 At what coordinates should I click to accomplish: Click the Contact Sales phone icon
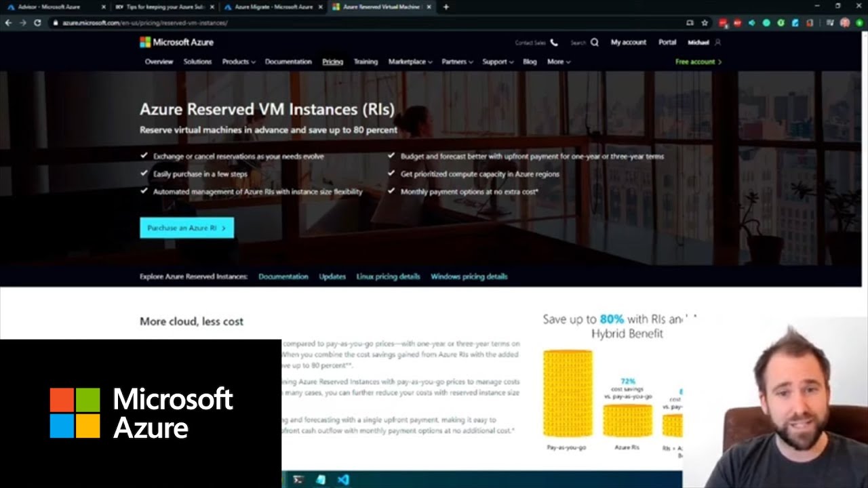(x=554, y=42)
